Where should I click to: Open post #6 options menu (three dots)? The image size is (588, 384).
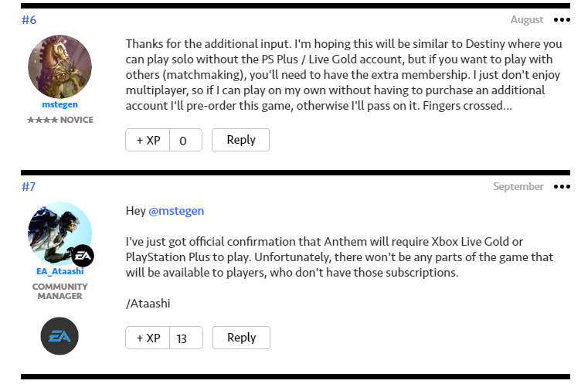tap(562, 20)
